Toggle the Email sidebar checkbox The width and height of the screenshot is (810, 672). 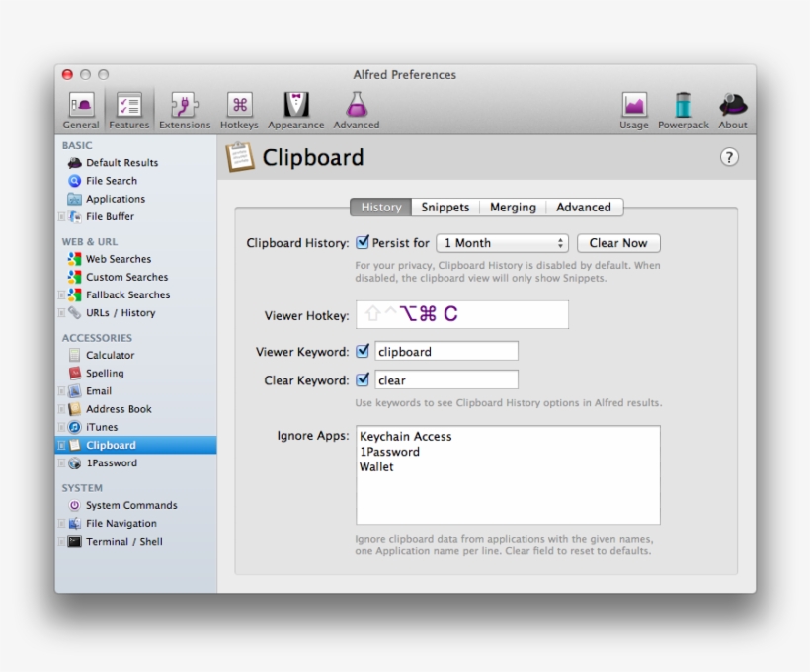pos(61,391)
